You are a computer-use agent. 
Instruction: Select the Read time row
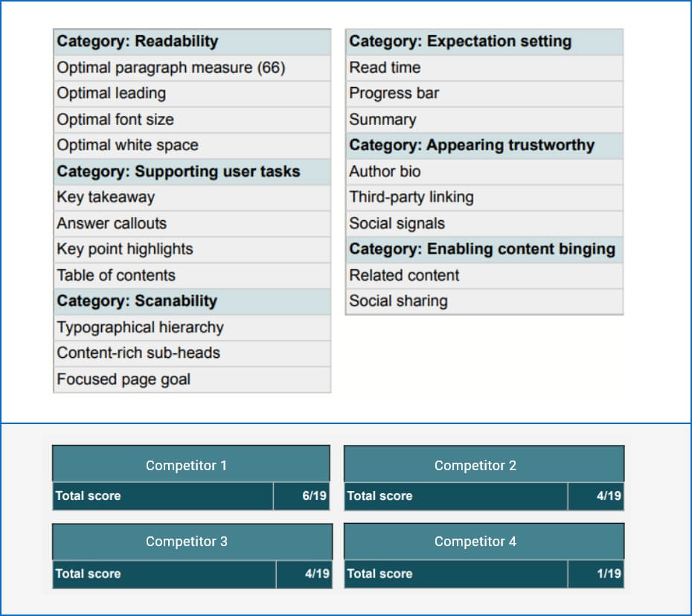[x=484, y=68]
